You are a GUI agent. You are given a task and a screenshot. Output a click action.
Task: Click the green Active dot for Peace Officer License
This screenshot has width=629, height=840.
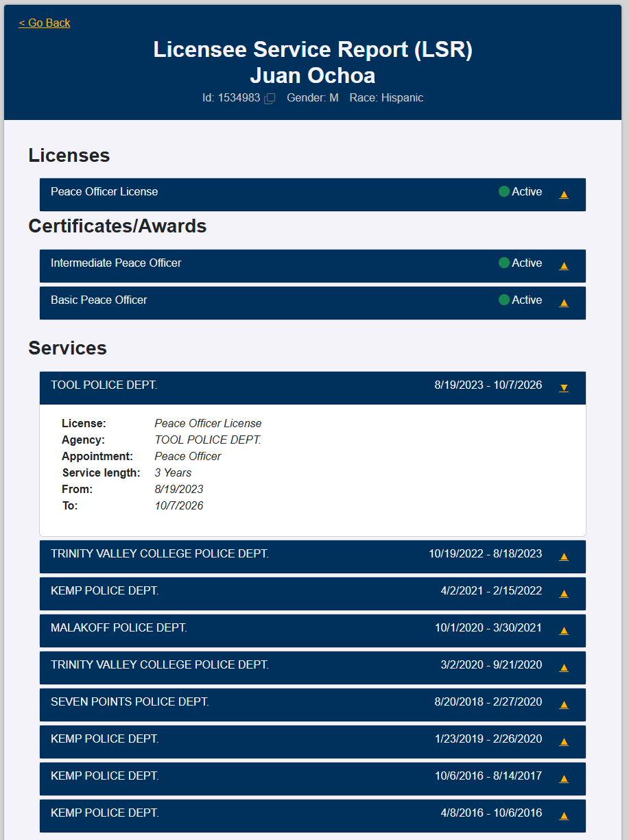[504, 191]
